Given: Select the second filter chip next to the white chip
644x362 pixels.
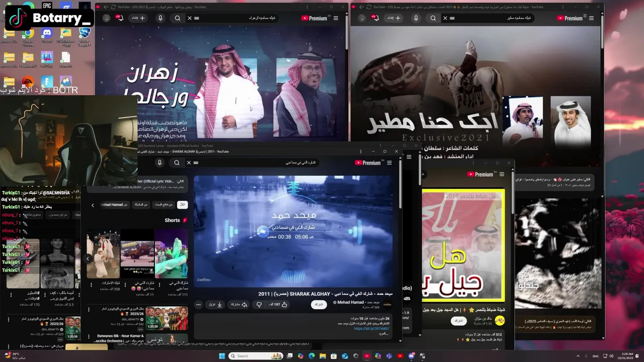Looking at the screenshot, I should coord(164,205).
